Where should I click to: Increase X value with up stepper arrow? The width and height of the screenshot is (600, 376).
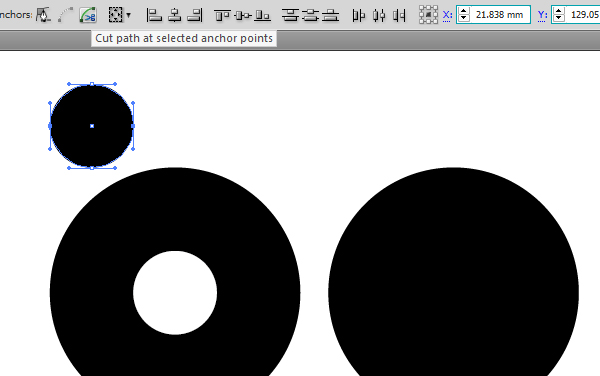(x=464, y=11)
